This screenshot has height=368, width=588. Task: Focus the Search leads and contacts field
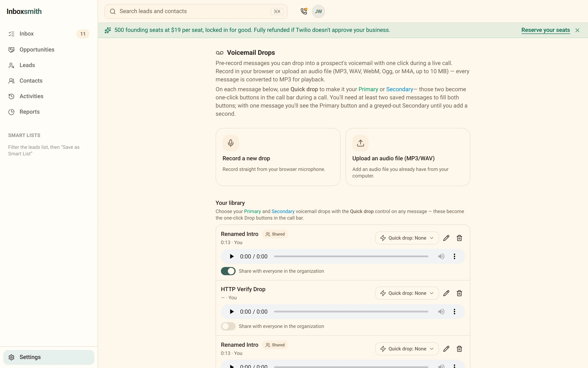(196, 11)
